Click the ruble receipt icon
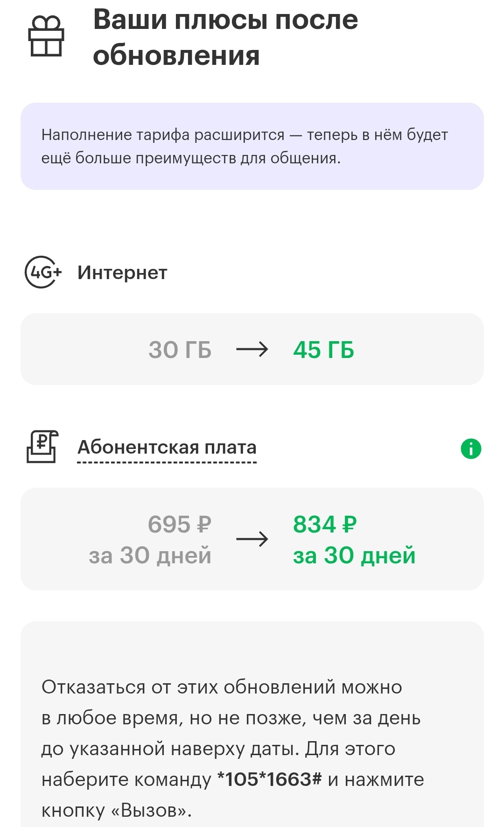 coord(42,447)
